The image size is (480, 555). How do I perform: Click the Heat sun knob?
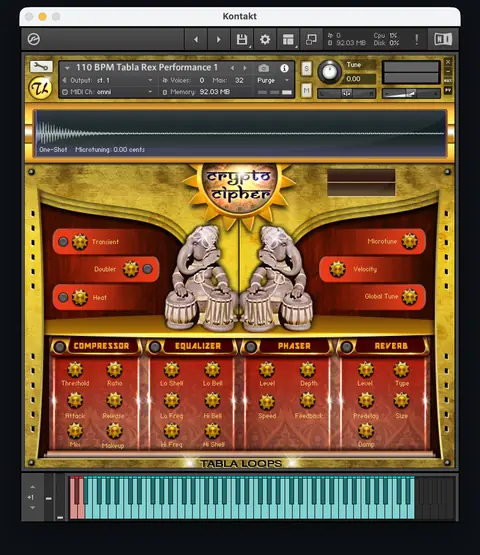(x=80, y=297)
